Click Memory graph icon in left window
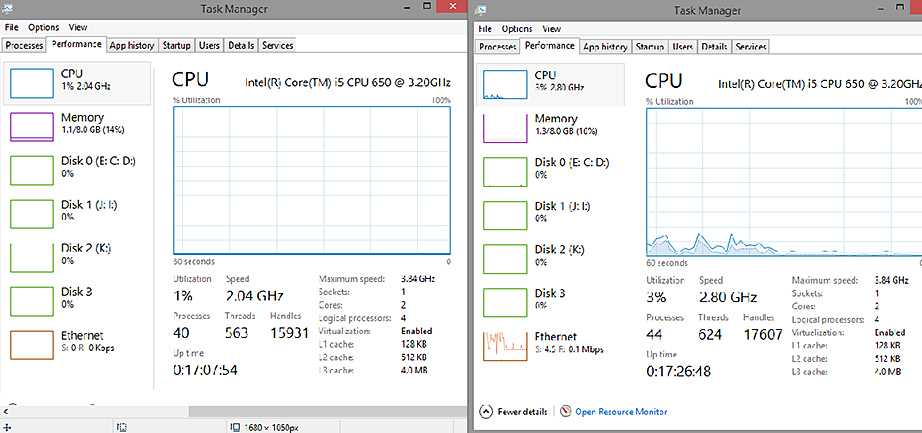Screen dimensions: 922x433 30,127
